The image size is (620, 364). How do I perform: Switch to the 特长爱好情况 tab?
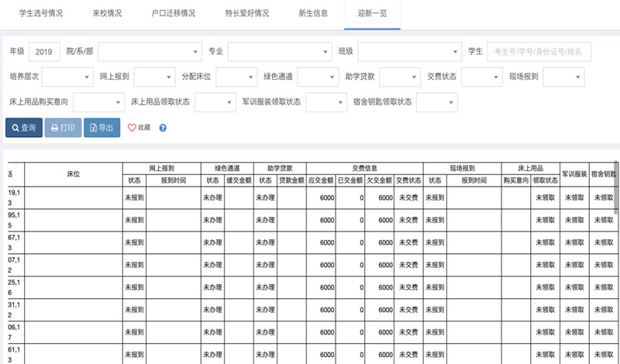pyautogui.click(x=247, y=14)
